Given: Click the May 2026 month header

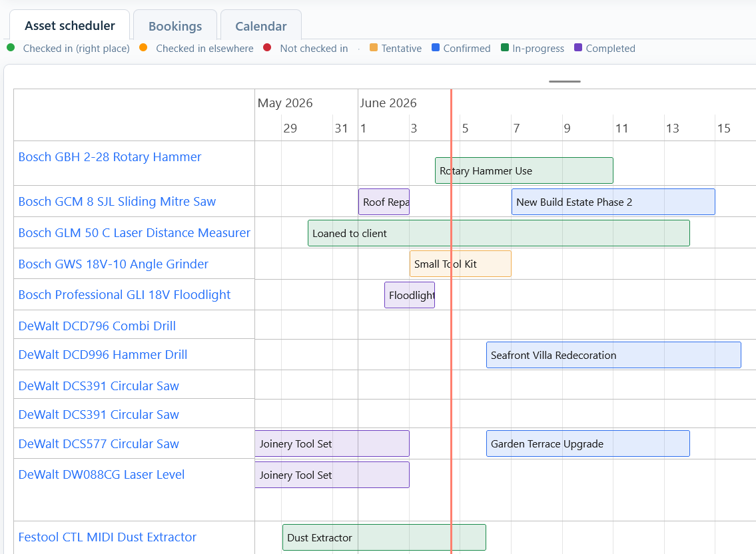Looking at the screenshot, I should (285, 103).
